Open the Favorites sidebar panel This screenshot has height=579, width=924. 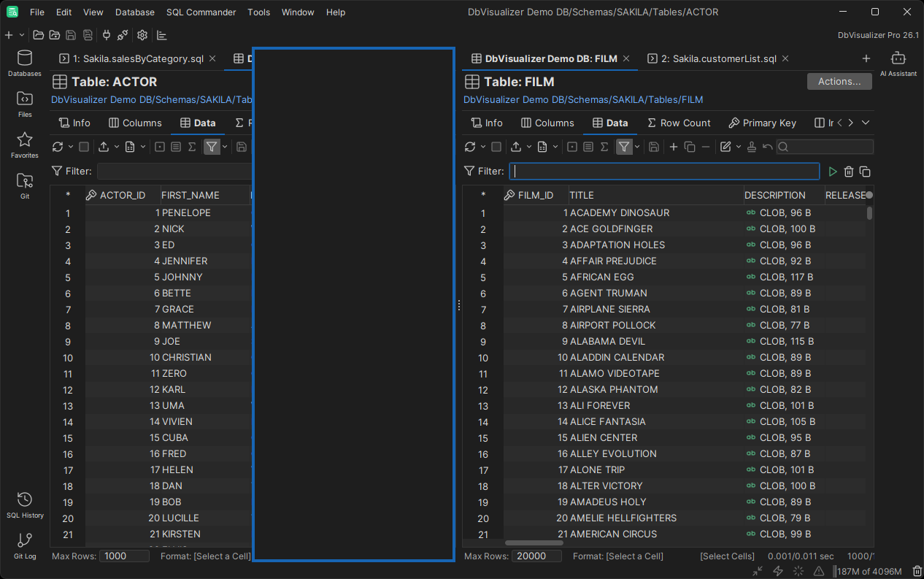tap(25, 145)
